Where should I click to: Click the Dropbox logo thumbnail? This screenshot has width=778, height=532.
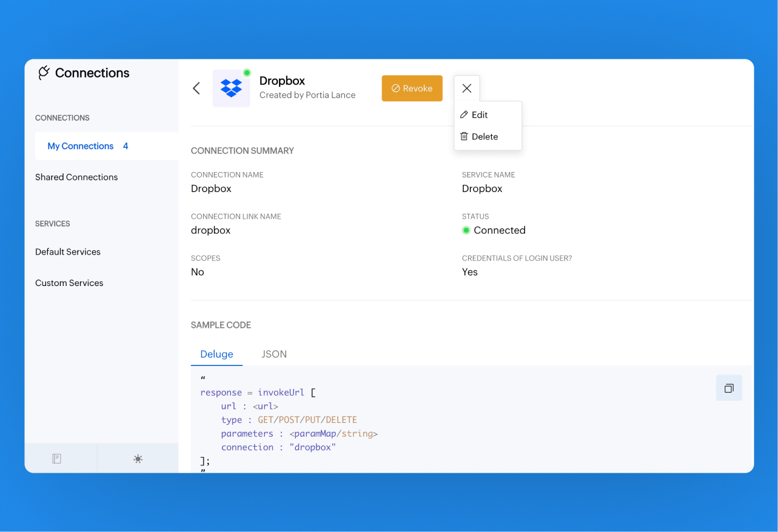(231, 88)
